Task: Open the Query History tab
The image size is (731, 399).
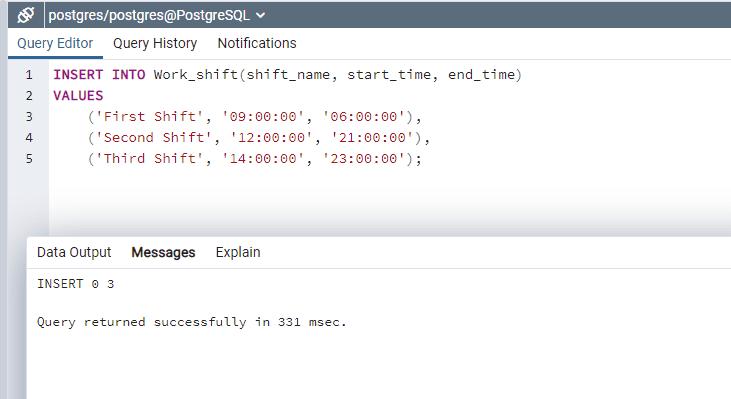Action: coord(155,43)
